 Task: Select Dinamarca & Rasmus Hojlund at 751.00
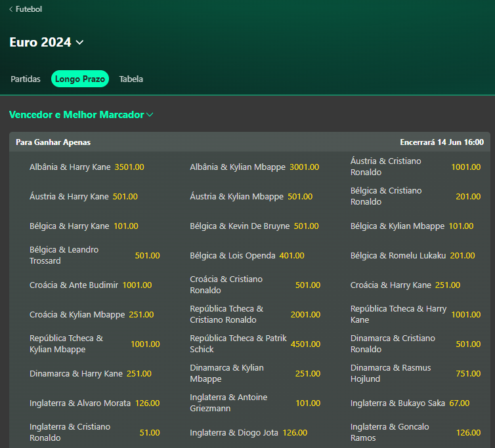click(468, 374)
